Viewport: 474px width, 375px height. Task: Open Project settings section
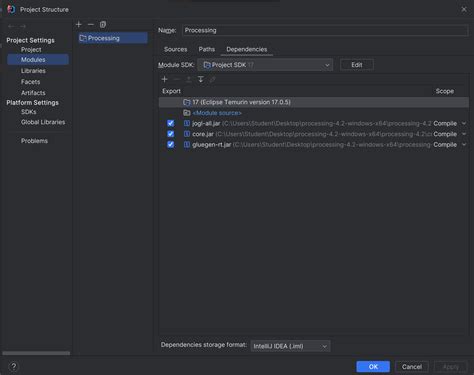pos(31,49)
